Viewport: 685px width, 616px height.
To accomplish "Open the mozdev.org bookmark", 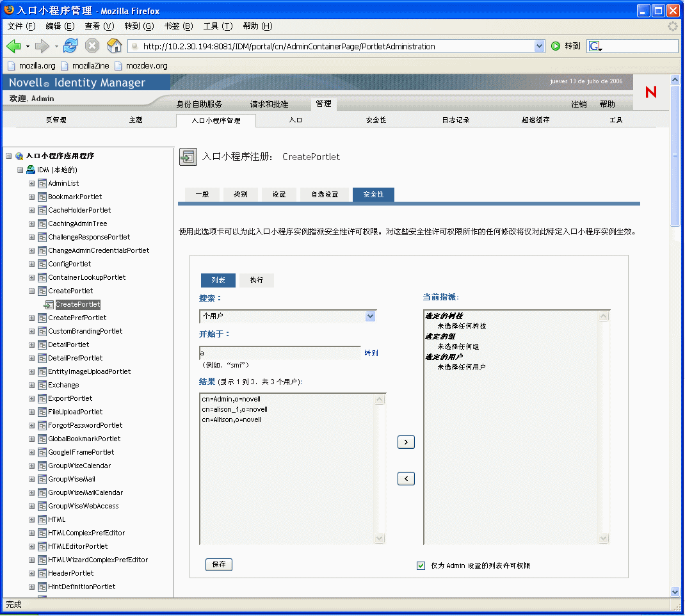I will point(141,65).
